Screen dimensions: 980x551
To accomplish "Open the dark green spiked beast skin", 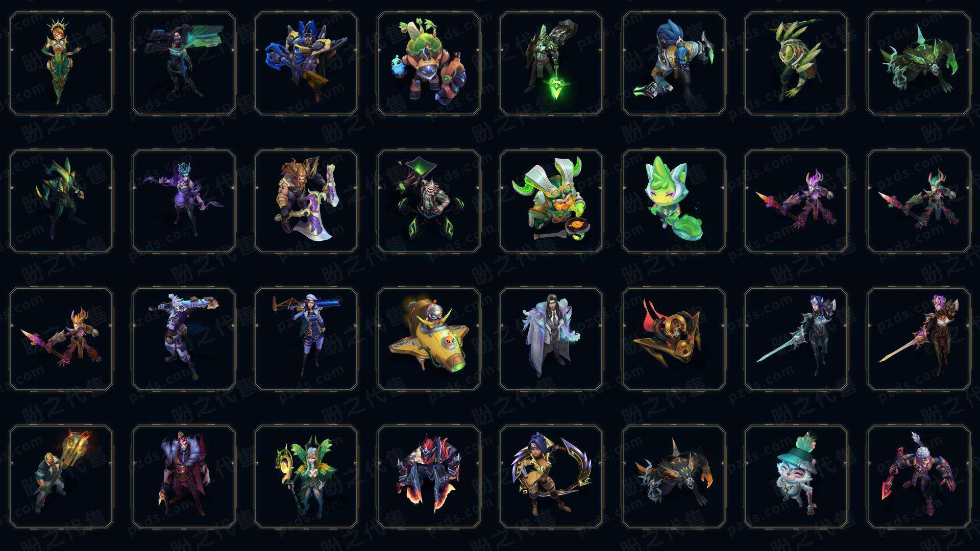I will point(919,64).
